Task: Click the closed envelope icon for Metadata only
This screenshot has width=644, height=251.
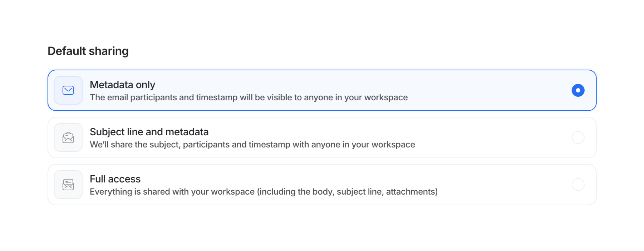Action: 68,90
